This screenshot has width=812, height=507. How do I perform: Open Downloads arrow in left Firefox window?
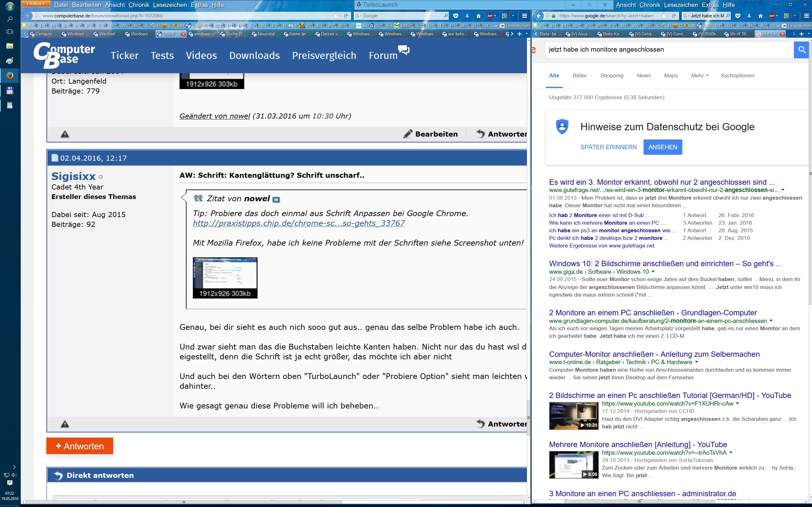467,16
